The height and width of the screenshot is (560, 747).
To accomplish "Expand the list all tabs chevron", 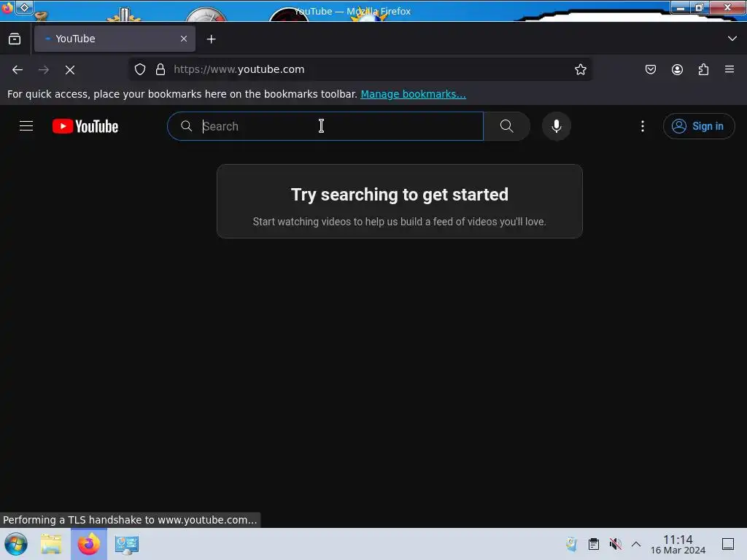I will (x=732, y=39).
